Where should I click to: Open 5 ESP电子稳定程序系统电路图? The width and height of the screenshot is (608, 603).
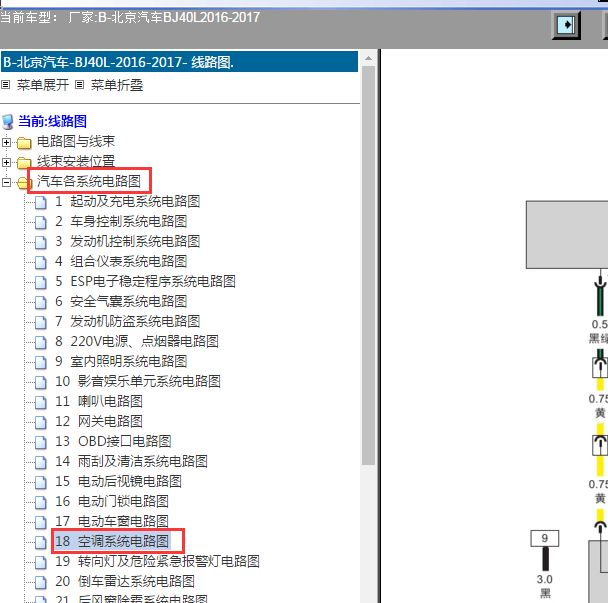tap(145, 282)
